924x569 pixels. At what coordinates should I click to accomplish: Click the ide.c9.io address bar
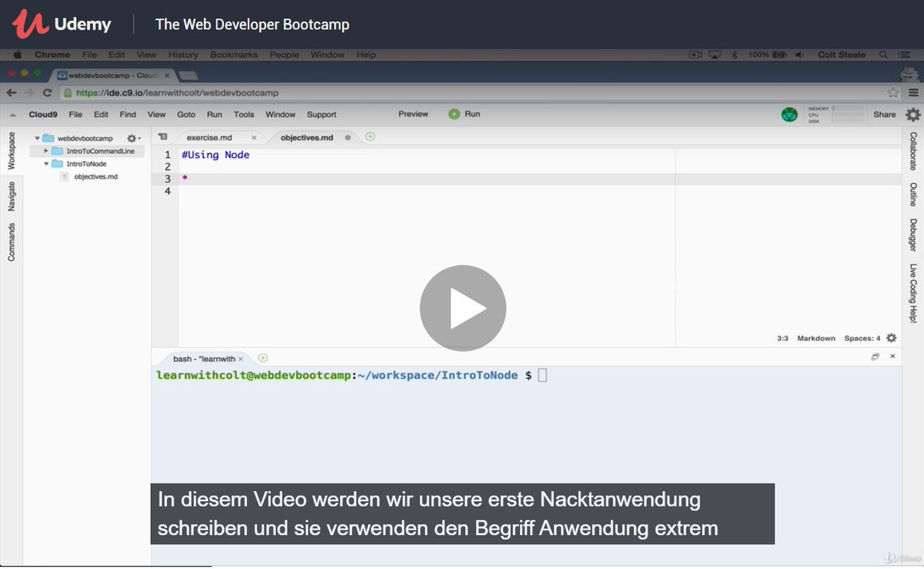tap(477, 92)
